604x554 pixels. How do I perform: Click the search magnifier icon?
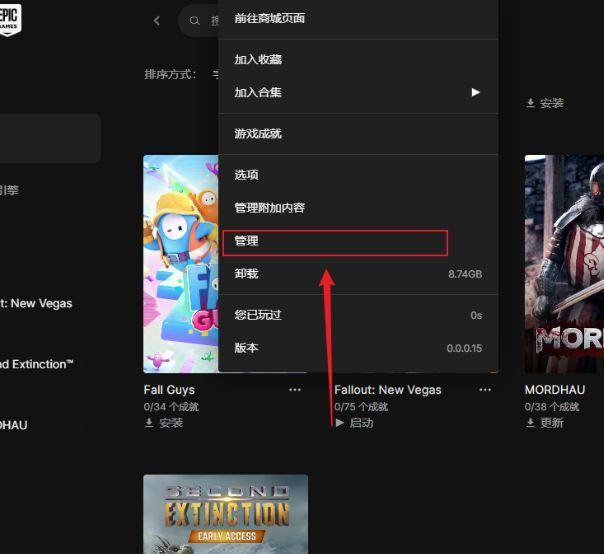[195, 20]
